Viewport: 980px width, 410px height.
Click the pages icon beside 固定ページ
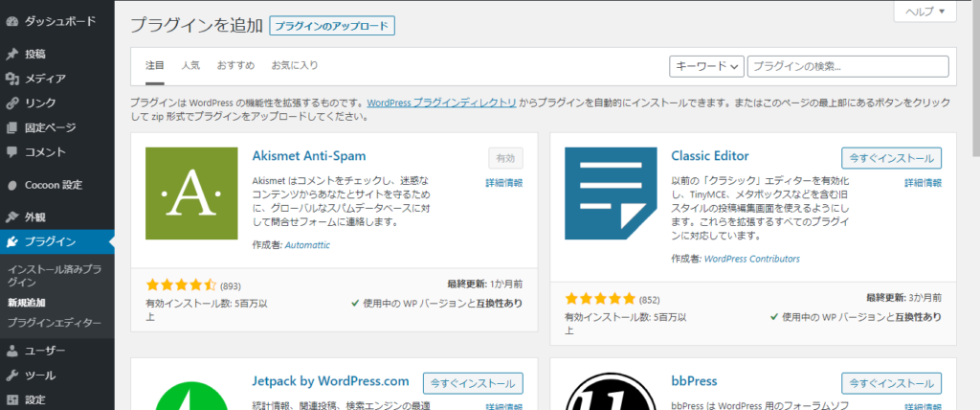point(11,127)
